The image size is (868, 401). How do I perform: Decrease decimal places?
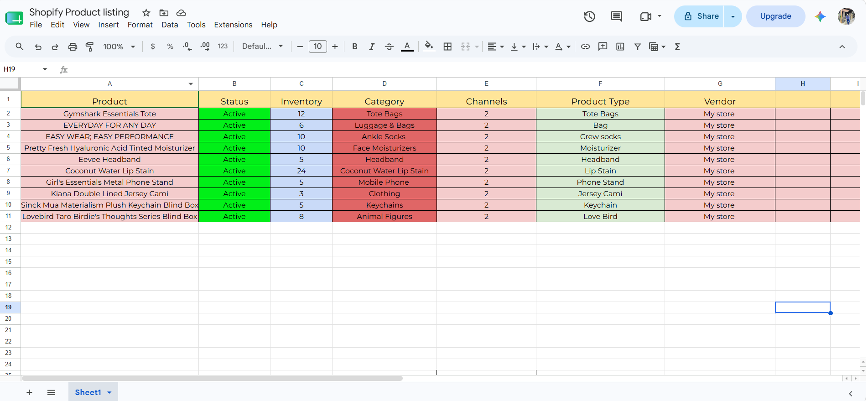point(187,47)
